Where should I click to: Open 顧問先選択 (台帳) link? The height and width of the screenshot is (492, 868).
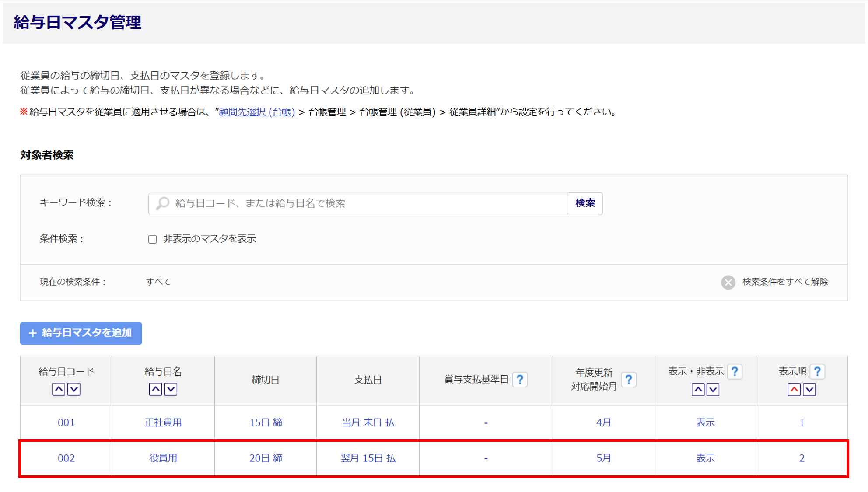257,112
